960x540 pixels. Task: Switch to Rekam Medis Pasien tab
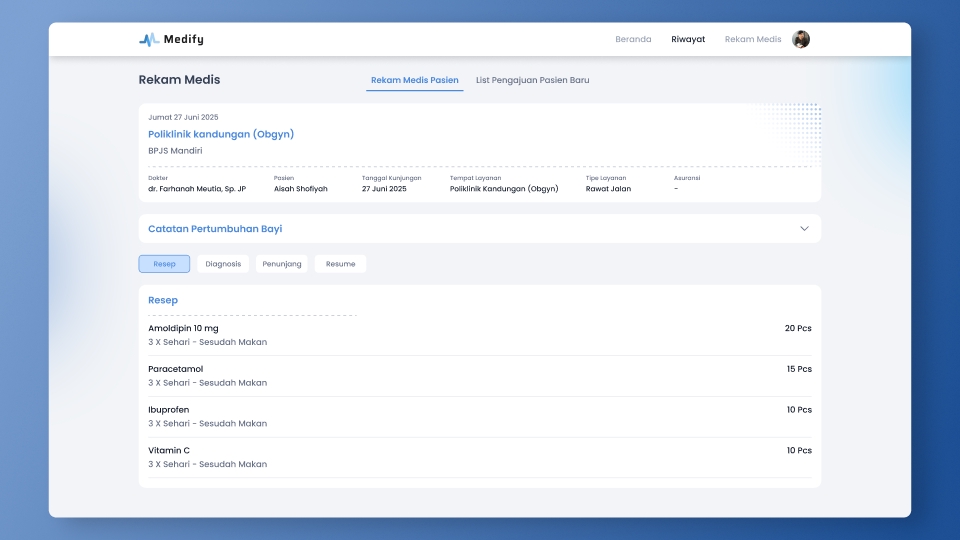click(414, 80)
